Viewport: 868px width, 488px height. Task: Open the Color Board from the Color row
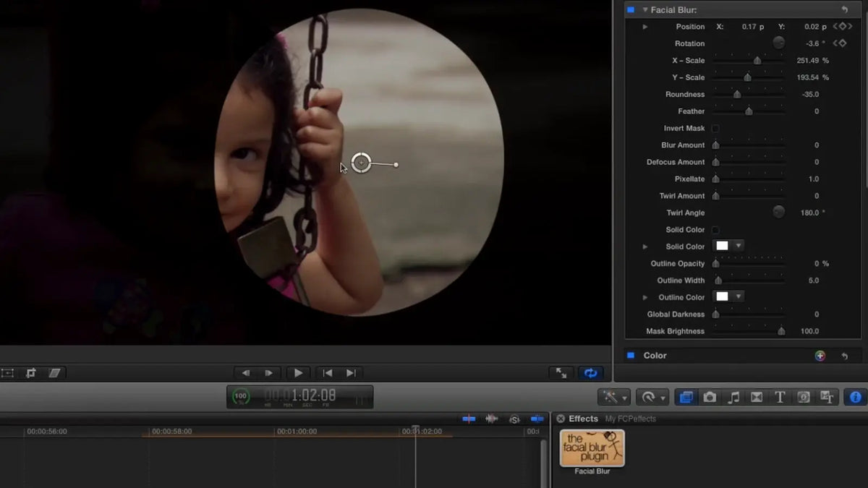(820, 356)
